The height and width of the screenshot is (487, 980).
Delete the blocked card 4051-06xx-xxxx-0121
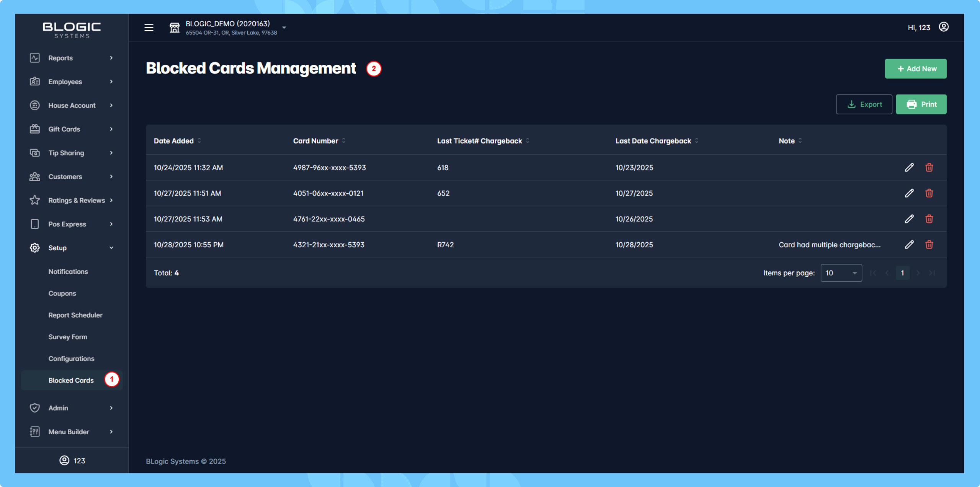pyautogui.click(x=929, y=193)
